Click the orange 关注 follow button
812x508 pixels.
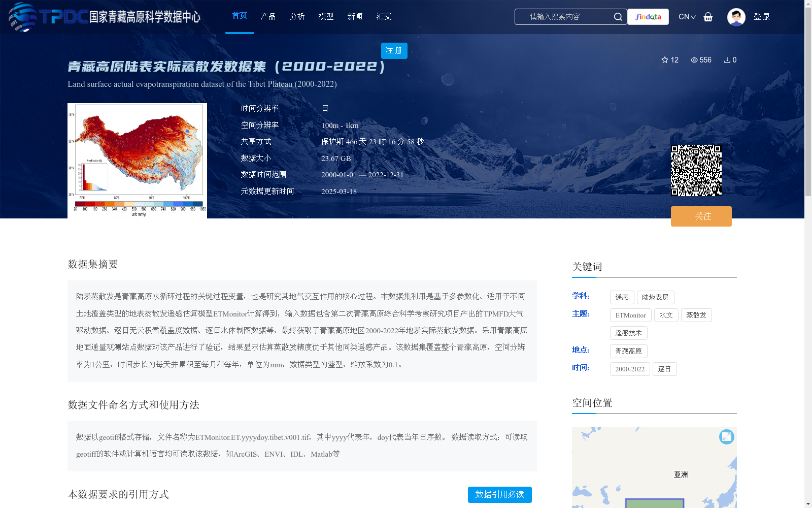701,216
